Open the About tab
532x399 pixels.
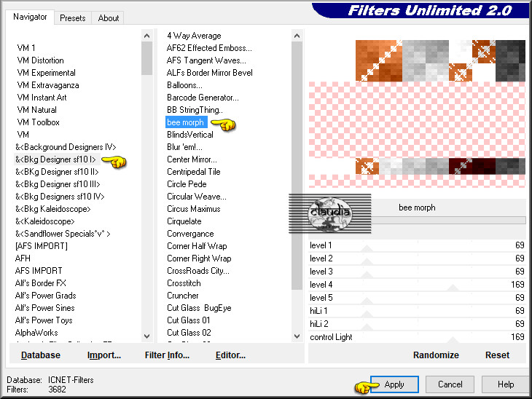[109, 18]
